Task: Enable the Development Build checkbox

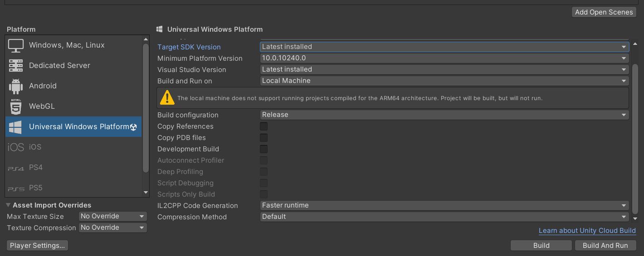Action: (x=263, y=149)
